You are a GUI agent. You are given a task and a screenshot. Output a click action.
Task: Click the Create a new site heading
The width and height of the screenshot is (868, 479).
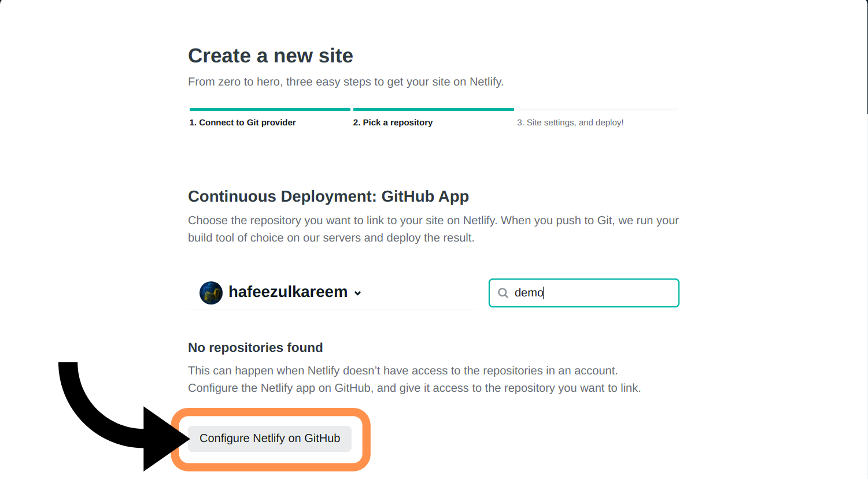pyautogui.click(x=270, y=55)
